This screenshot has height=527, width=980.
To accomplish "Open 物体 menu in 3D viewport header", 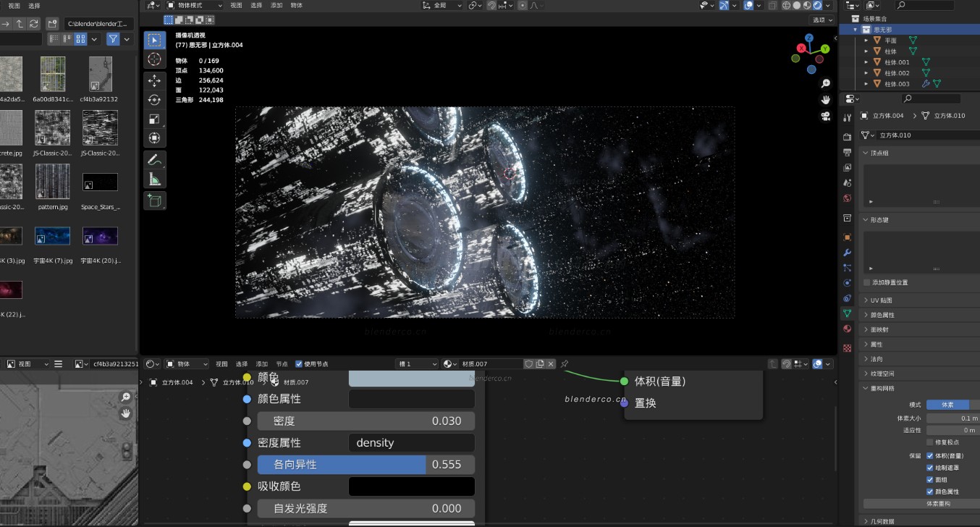I will click(x=297, y=5).
